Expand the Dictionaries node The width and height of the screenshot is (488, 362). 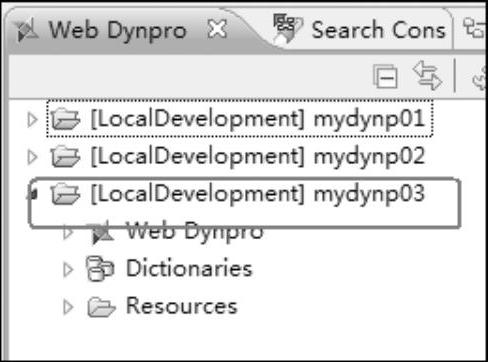(x=68, y=269)
